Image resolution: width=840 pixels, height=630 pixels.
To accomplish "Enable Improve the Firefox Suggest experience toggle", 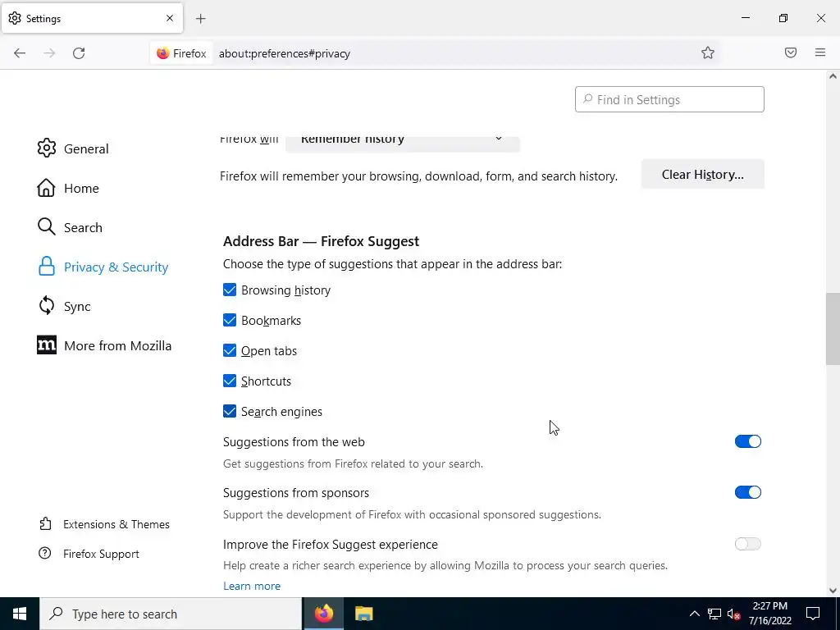I will click(748, 544).
